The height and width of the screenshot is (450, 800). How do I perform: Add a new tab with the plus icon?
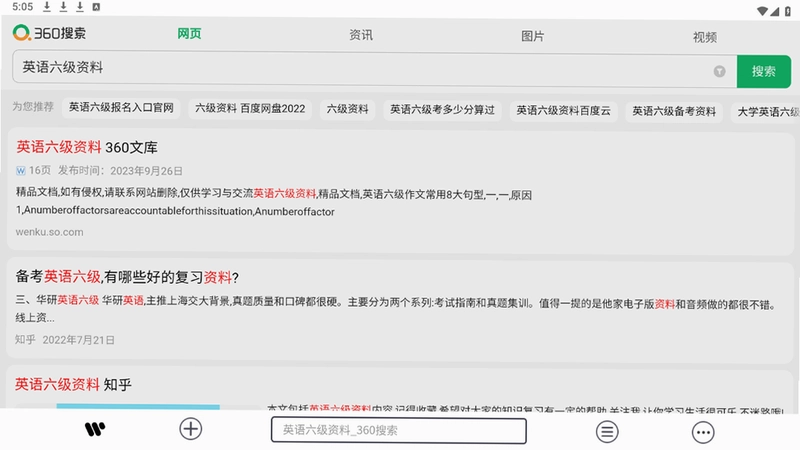coord(191,429)
